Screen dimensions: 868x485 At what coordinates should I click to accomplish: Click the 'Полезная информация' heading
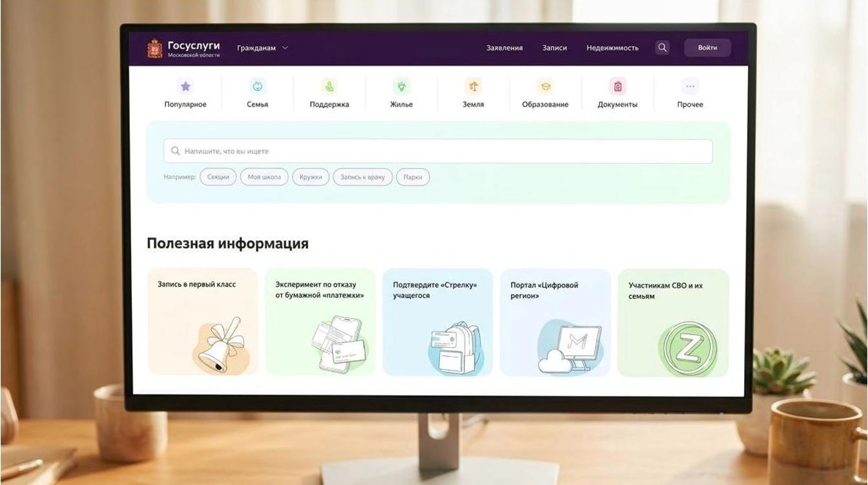227,243
